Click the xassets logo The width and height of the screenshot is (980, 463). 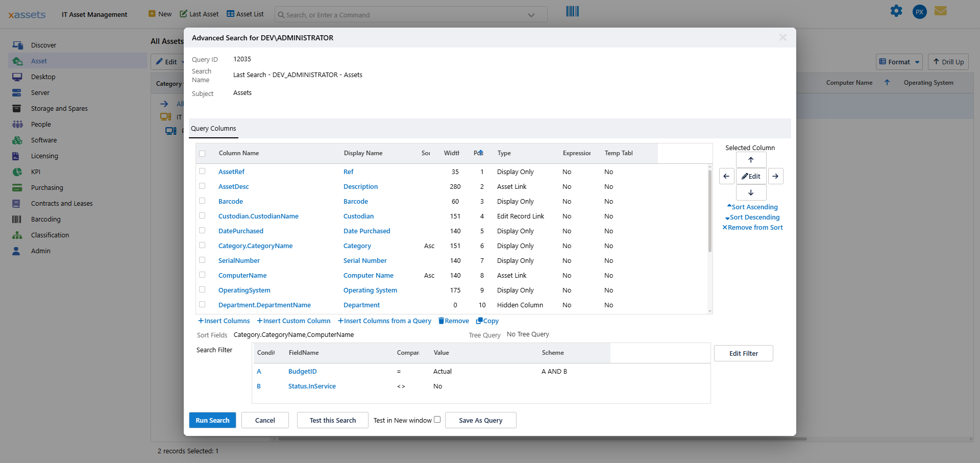(x=27, y=14)
